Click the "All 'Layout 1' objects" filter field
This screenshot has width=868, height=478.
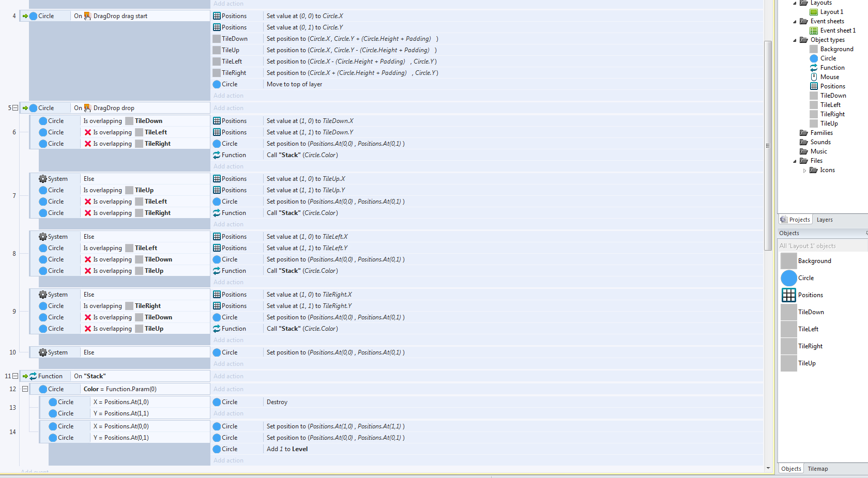click(x=822, y=246)
